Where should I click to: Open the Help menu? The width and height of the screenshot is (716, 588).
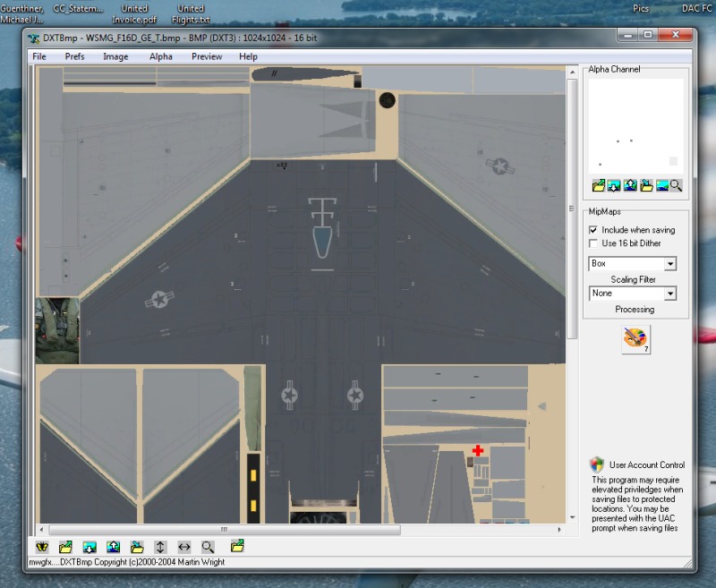point(248,56)
